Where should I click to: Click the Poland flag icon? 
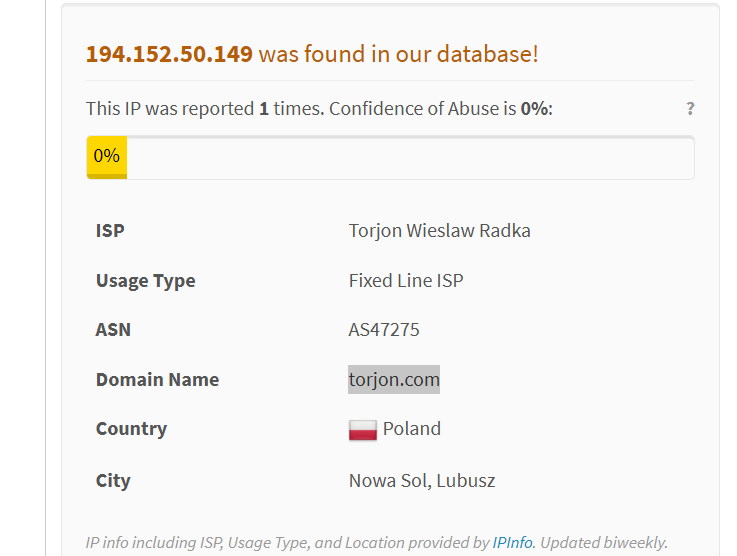(x=362, y=430)
